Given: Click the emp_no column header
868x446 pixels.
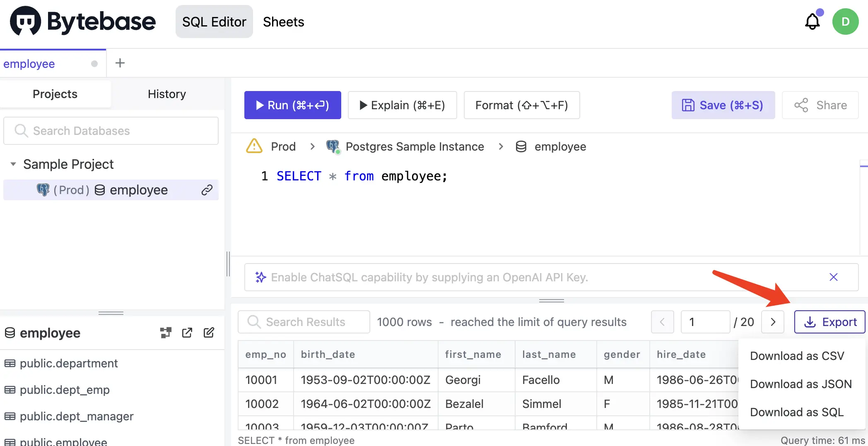Looking at the screenshot, I should pos(266,355).
